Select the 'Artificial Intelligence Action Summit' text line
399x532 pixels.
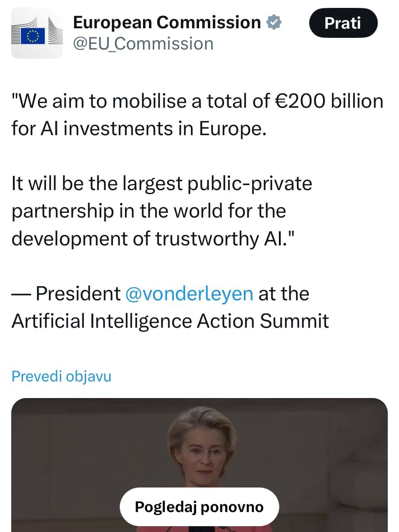pos(170,321)
